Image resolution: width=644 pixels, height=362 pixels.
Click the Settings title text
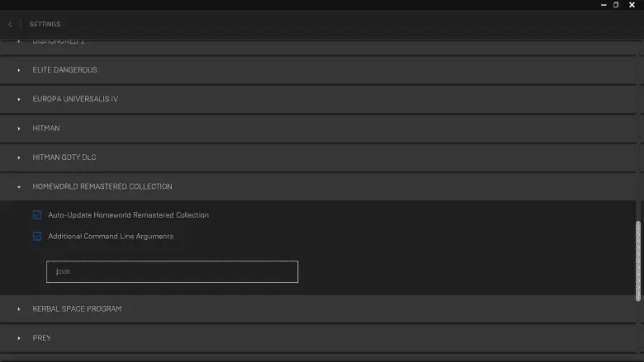pos(45,24)
